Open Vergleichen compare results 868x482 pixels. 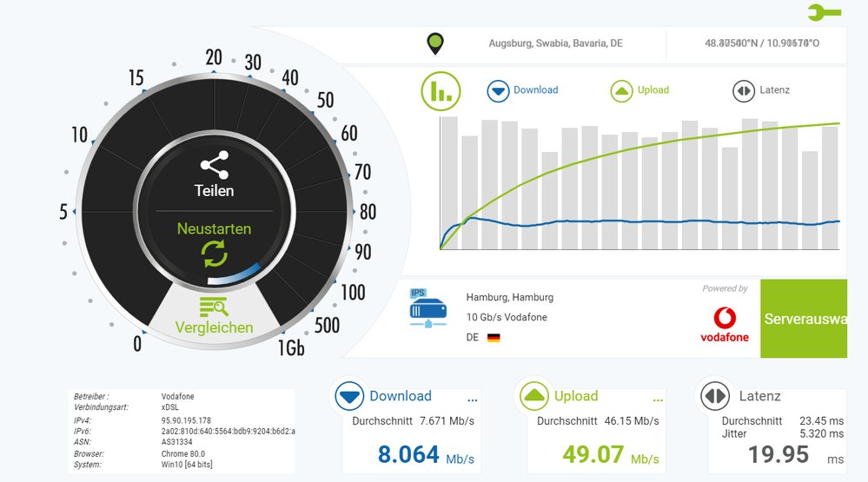(x=215, y=327)
